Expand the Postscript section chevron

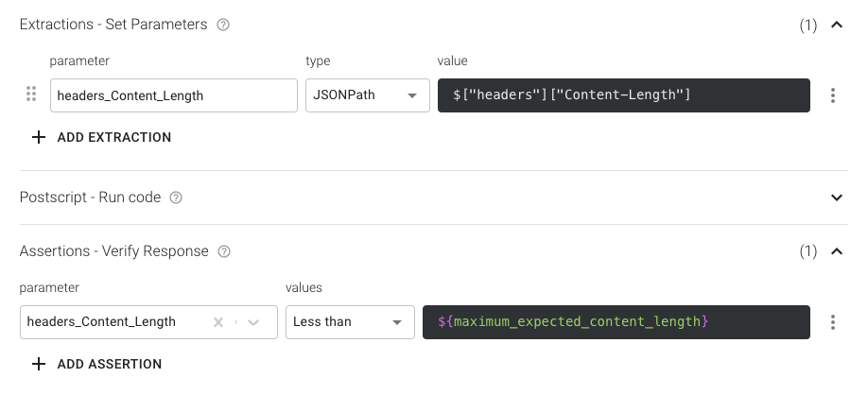tap(836, 197)
